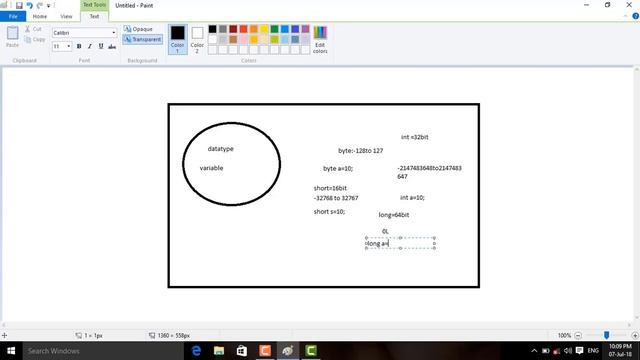Click the 'datatype' text in the canvas

tap(220, 149)
